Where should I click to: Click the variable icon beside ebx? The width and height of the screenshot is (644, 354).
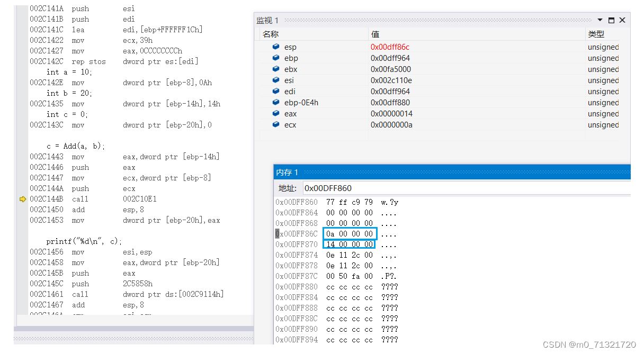[276, 69]
